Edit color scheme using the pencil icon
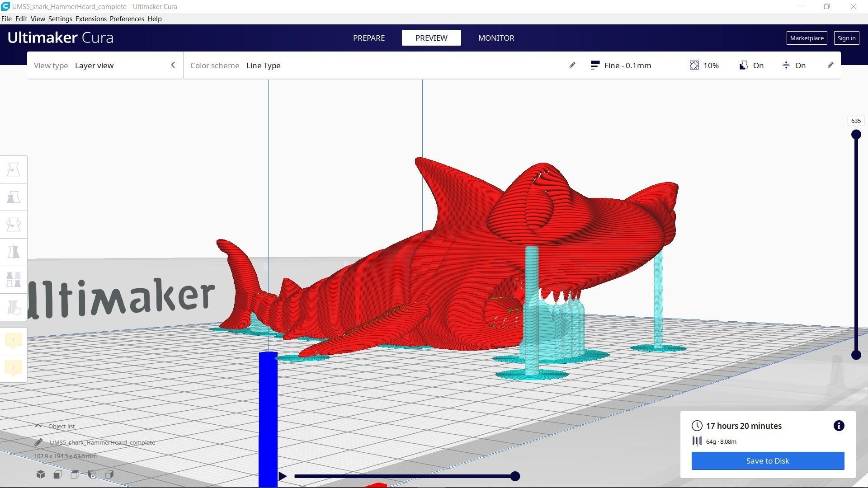This screenshot has height=488, width=868. pos(572,65)
